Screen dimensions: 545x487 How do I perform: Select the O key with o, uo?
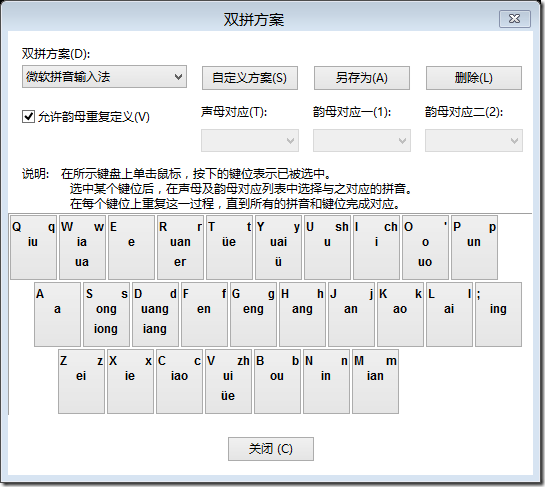pyautogui.click(x=425, y=247)
